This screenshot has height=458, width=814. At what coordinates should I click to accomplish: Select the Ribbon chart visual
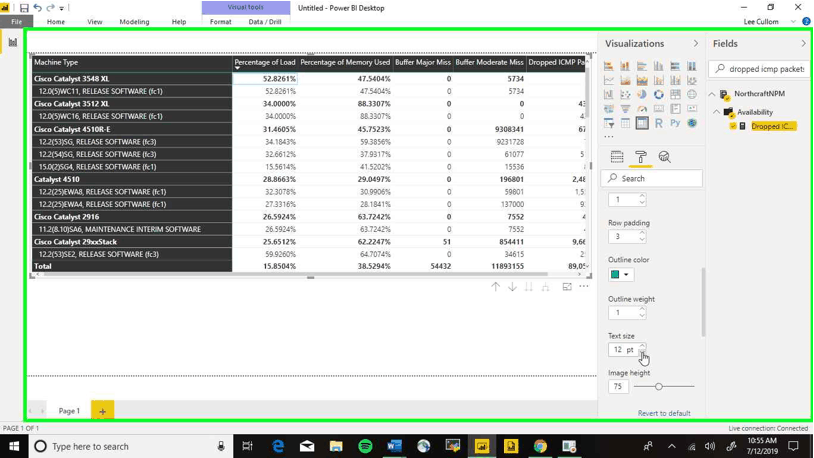point(691,80)
